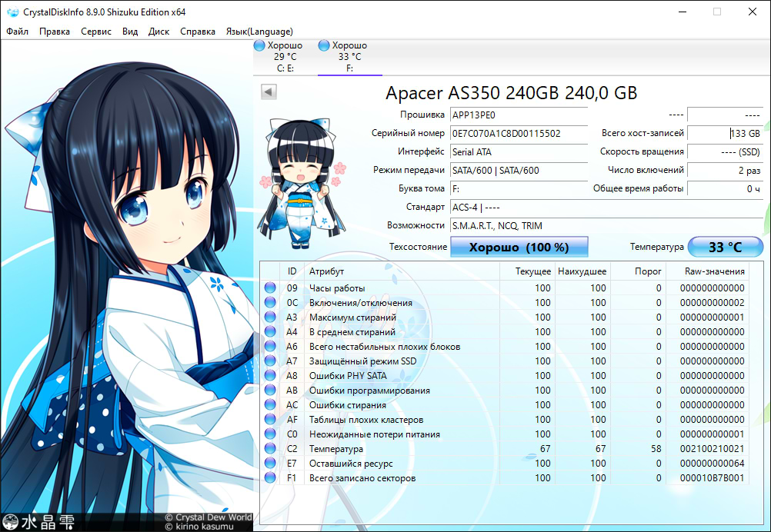
Task: Click the 33 °C temperature button
Action: pos(725,248)
